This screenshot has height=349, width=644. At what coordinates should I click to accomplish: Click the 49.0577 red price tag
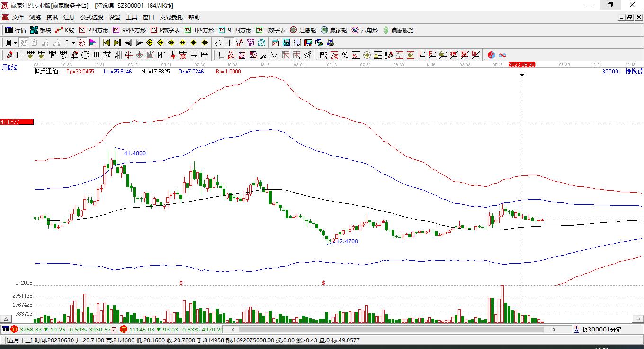(17, 122)
